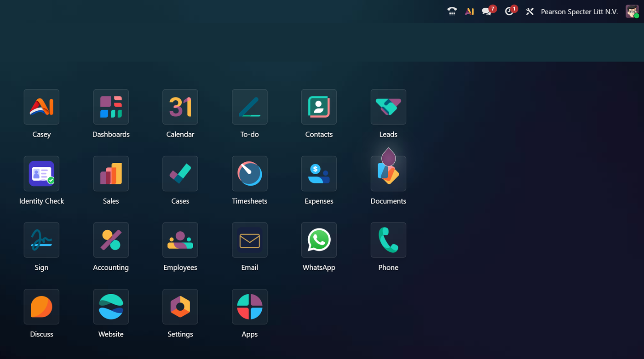Open the debug tools wrench icon
644x359 pixels.
530,11
